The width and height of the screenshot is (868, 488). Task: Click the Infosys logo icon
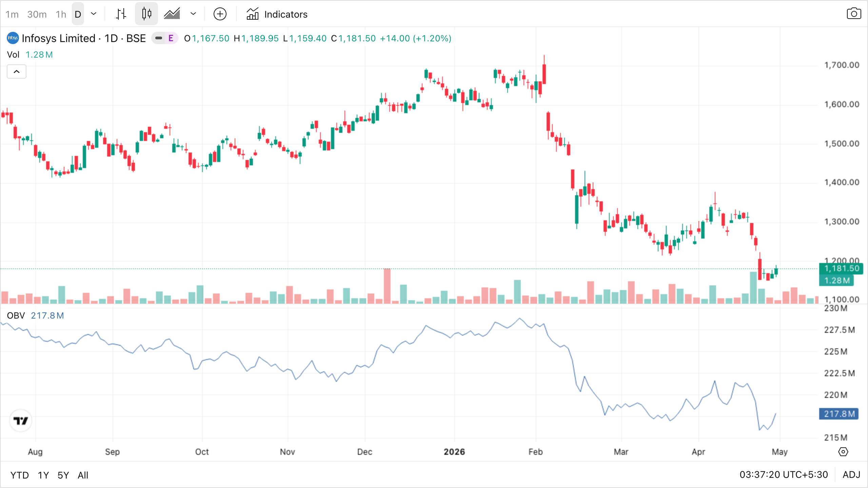13,38
